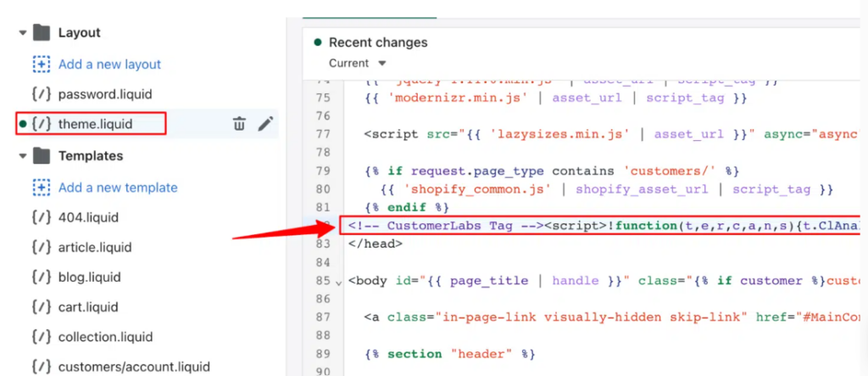This screenshot has width=868, height=376.
Task: Fold the body tag at line 85
Action: click(339, 282)
